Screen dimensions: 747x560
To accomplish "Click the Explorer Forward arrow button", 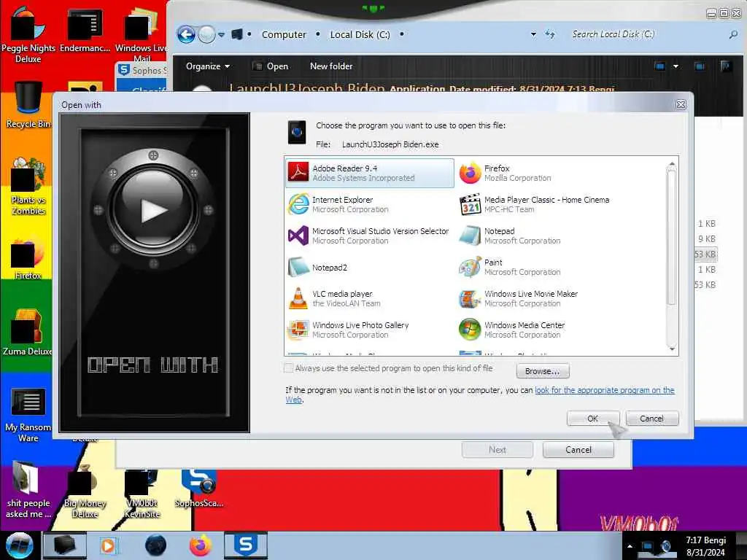I will [x=206, y=34].
